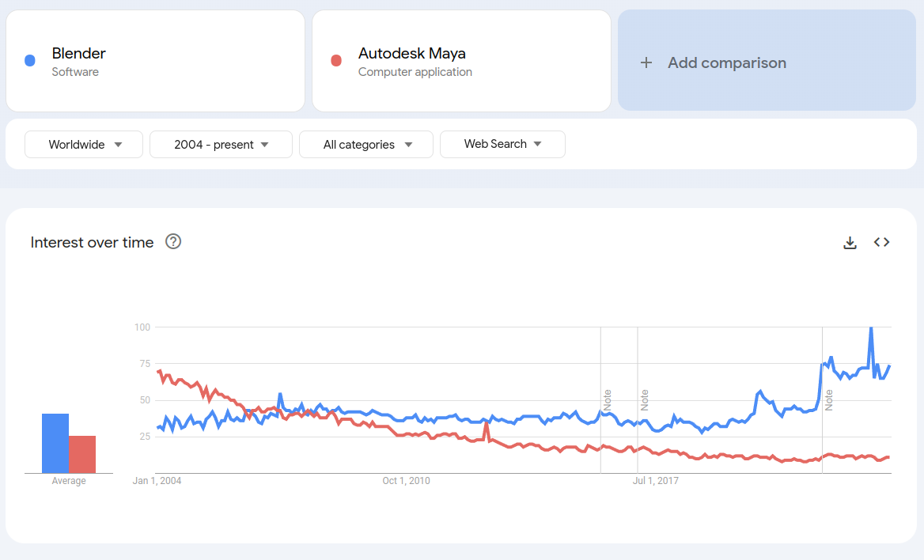Open the embed code icon
Image resolution: width=924 pixels, height=560 pixels.
pyautogui.click(x=882, y=243)
